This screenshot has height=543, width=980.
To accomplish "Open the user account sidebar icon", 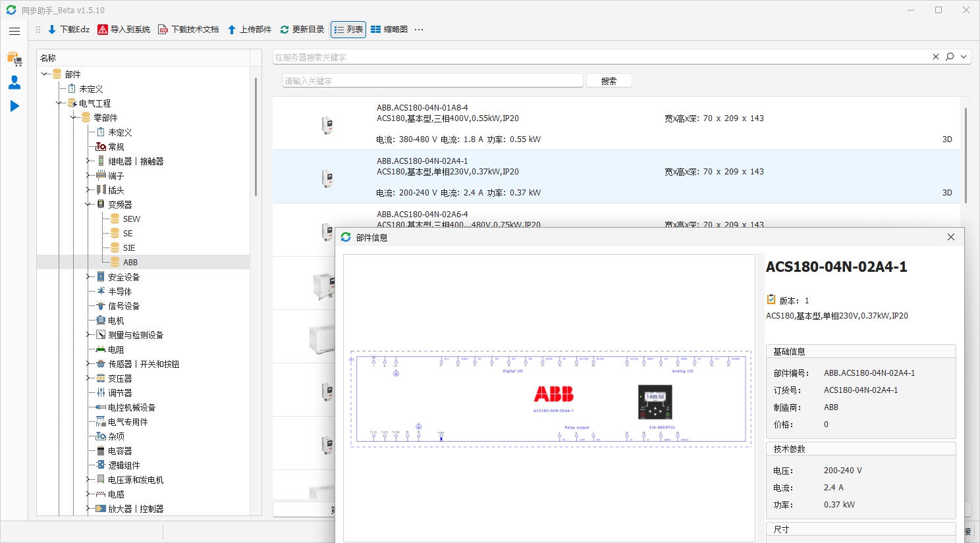I will coord(14,82).
